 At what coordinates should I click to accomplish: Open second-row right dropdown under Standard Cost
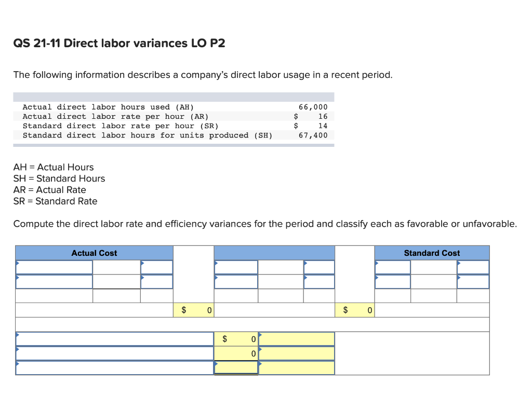click(x=473, y=282)
